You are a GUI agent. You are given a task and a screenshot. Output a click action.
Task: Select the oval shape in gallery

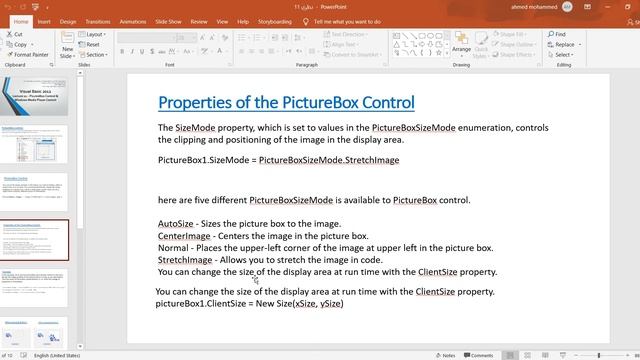point(430,36)
